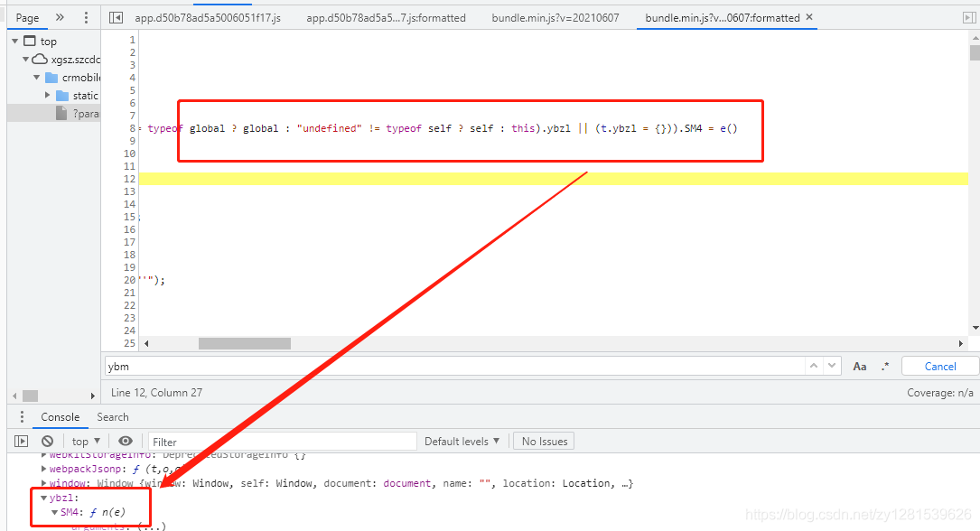Show the console sidebar
The image size is (980, 531).
[x=22, y=441]
